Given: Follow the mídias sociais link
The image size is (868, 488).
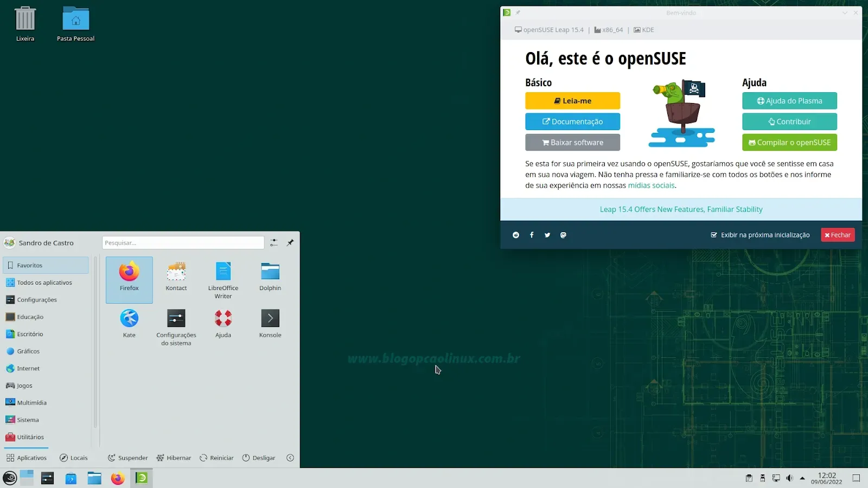Looking at the screenshot, I should (x=651, y=185).
